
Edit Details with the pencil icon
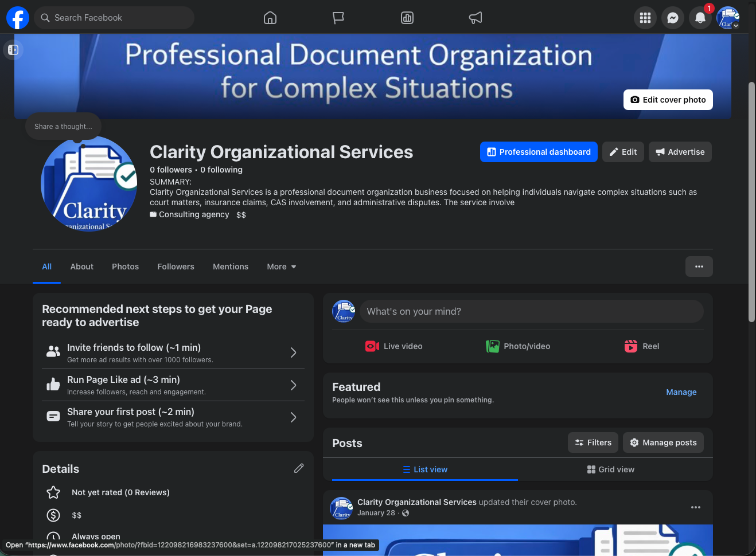coord(299,468)
